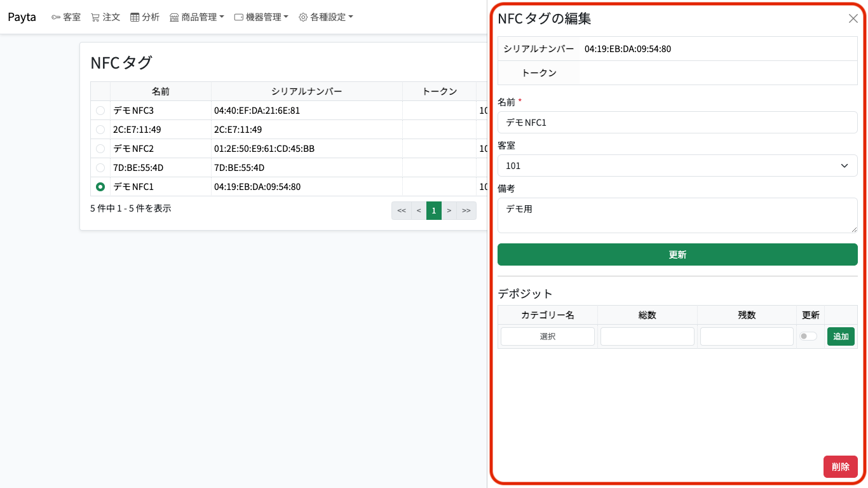Open the Payta home logo
The height and width of the screenshot is (488, 868).
tap(22, 17)
